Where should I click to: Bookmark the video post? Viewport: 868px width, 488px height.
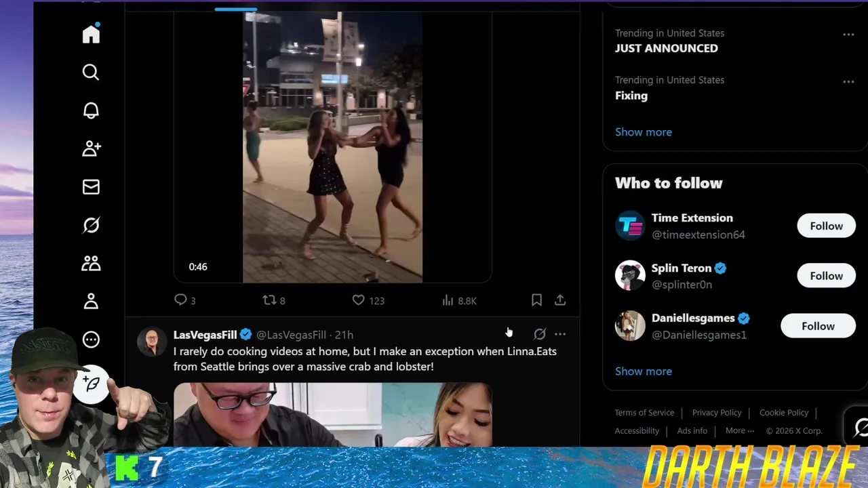pyautogui.click(x=536, y=300)
